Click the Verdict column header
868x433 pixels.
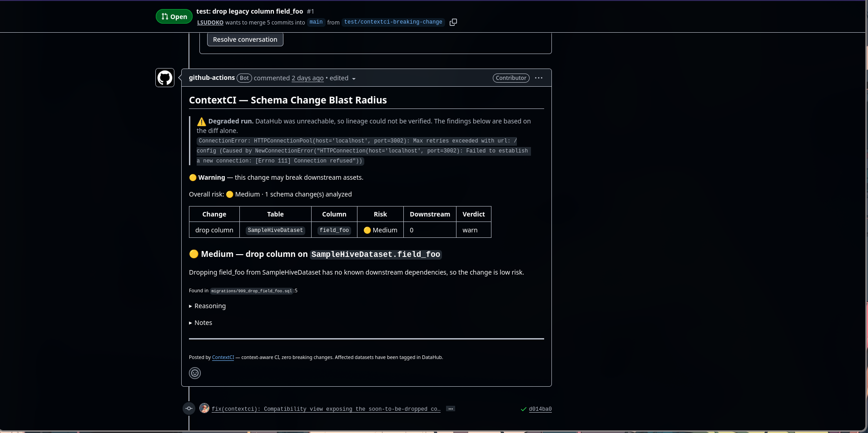[474, 214]
